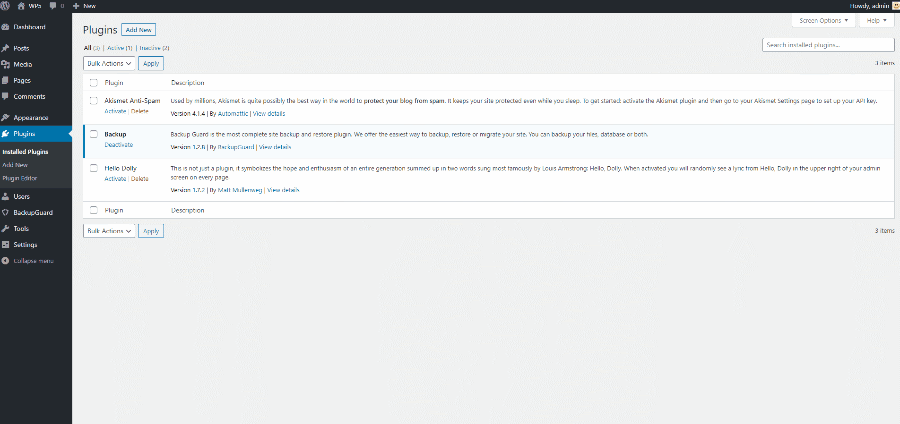
Task: Activate the Akismet Anti-Spam plugin
Action: pos(115,111)
